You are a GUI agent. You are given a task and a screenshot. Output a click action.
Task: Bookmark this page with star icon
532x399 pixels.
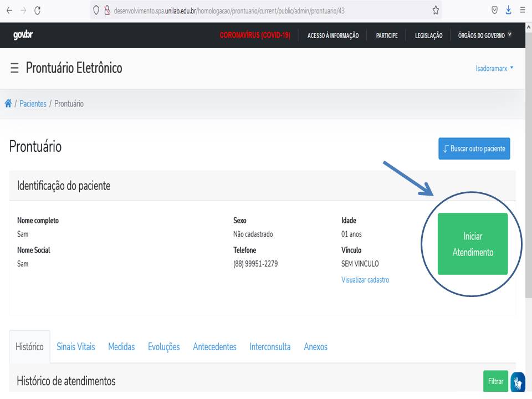pyautogui.click(x=436, y=10)
